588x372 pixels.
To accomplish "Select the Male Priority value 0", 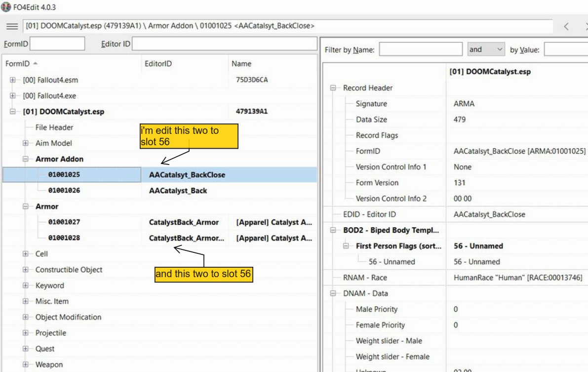I will [456, 309].
